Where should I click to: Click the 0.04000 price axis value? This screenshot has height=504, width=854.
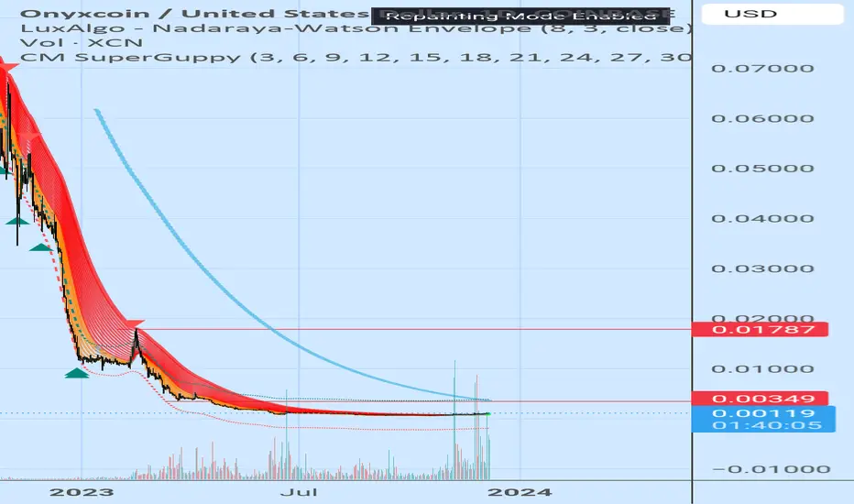[762, 218]
